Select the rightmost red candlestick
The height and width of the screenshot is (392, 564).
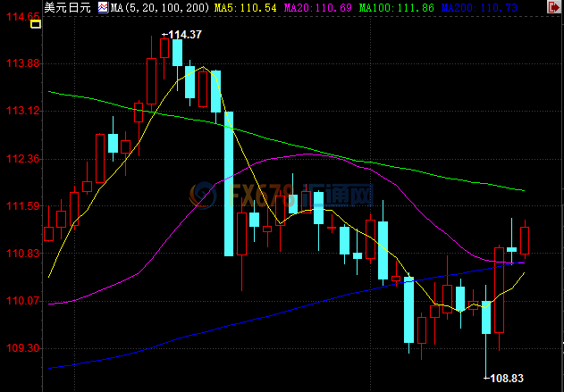(x=525, y=240)
